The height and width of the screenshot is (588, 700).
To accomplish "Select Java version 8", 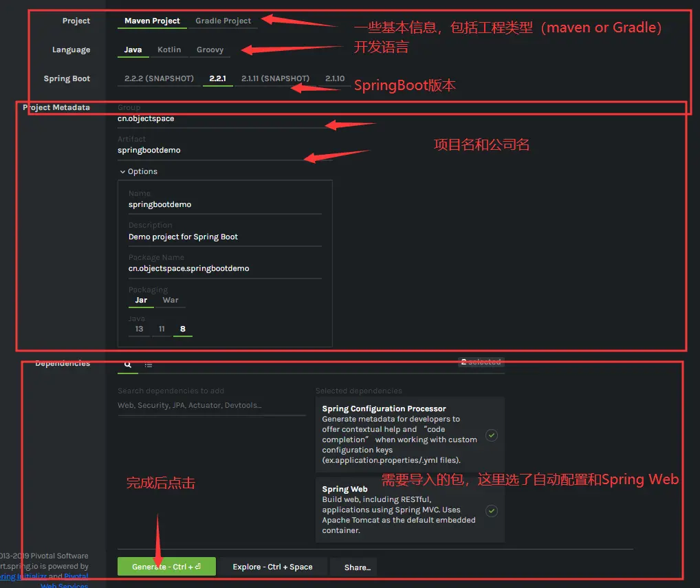I will [183, 329].
